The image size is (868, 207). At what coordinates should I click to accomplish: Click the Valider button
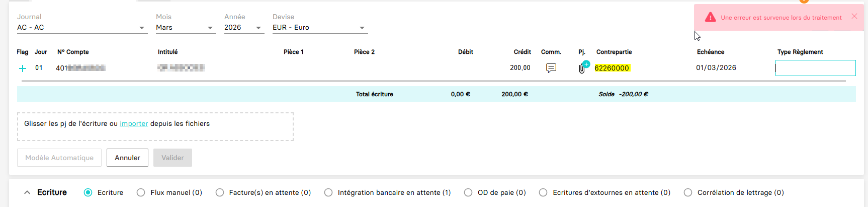[x=172, y=158]
